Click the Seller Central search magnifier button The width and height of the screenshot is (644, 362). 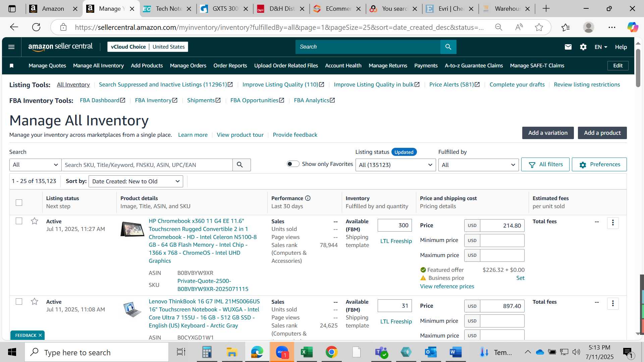448,47
